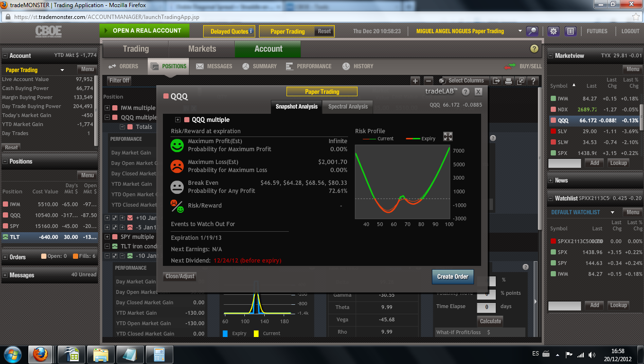Enlarge the Risk Profile chart
644x364 pixels.
click(448, 136)
